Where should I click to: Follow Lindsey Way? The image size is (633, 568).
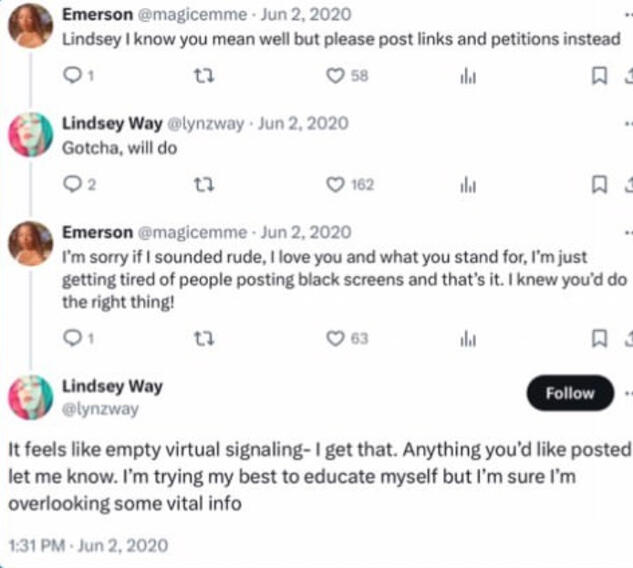coord(569,394)
